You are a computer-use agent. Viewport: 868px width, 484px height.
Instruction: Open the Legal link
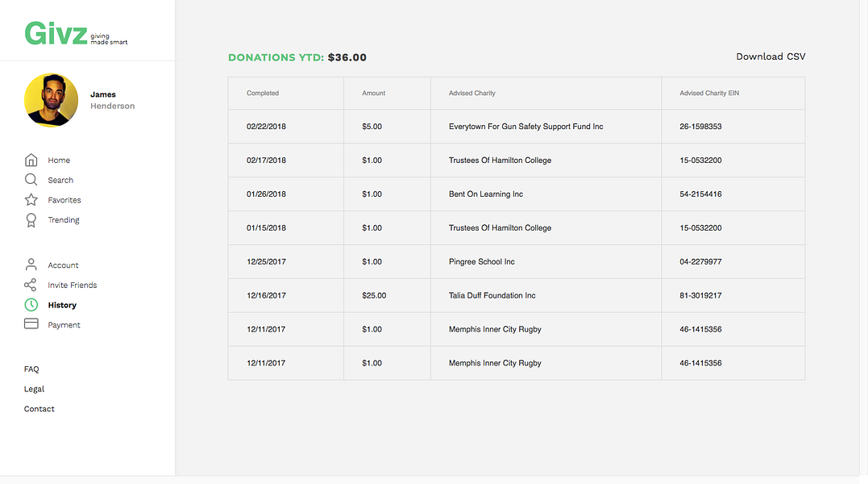pyautogui.click(x=34, y=389)
